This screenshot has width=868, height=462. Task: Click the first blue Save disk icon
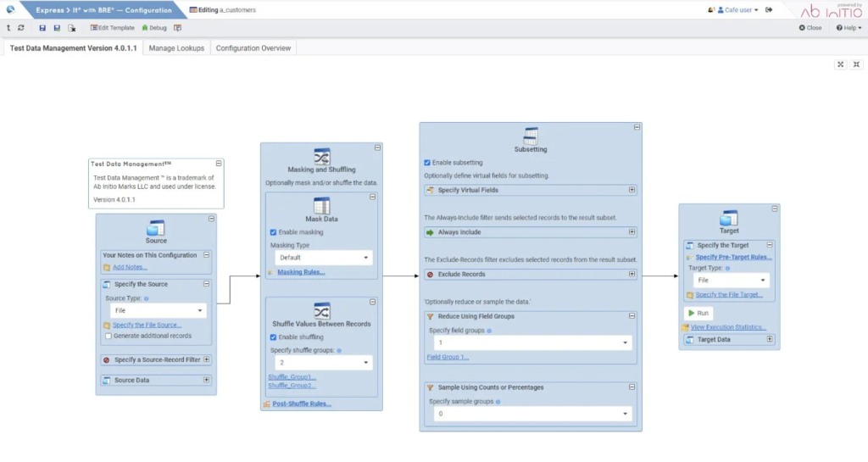click(x=42, y=28)
